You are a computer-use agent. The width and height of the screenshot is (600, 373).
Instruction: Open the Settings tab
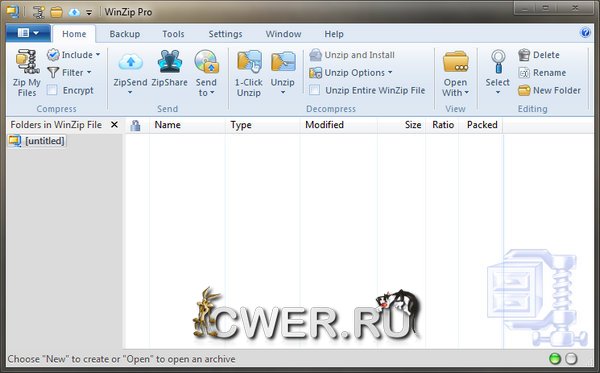coord(225,34)
